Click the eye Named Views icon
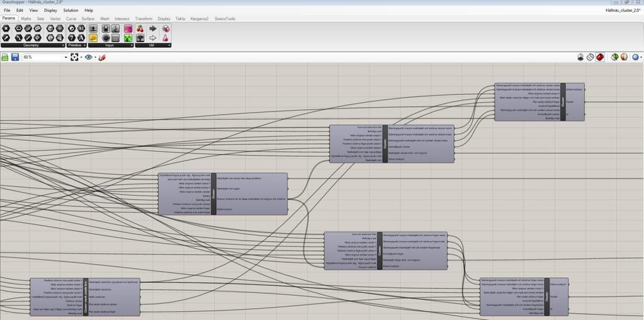This screenshot has height=320, width=644. (88, 57)
